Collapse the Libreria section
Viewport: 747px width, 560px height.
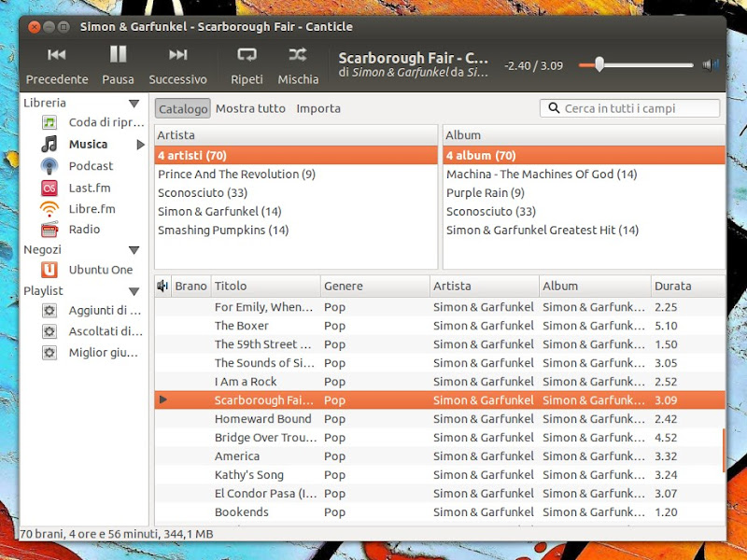click(x=134, y=104)
